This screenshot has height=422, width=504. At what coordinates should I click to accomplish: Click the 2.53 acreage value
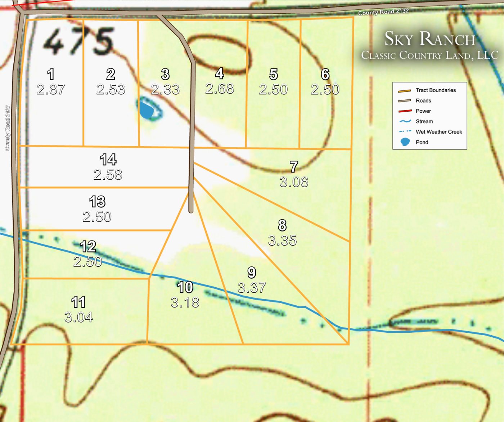(x=111, y=89)
